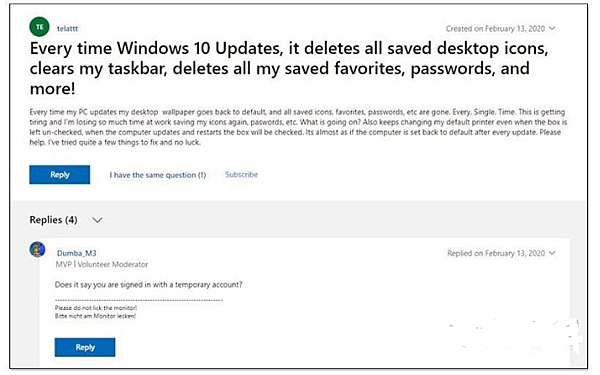Expand the chevron beside Replied on February 13, 2020

coord(552,253)
